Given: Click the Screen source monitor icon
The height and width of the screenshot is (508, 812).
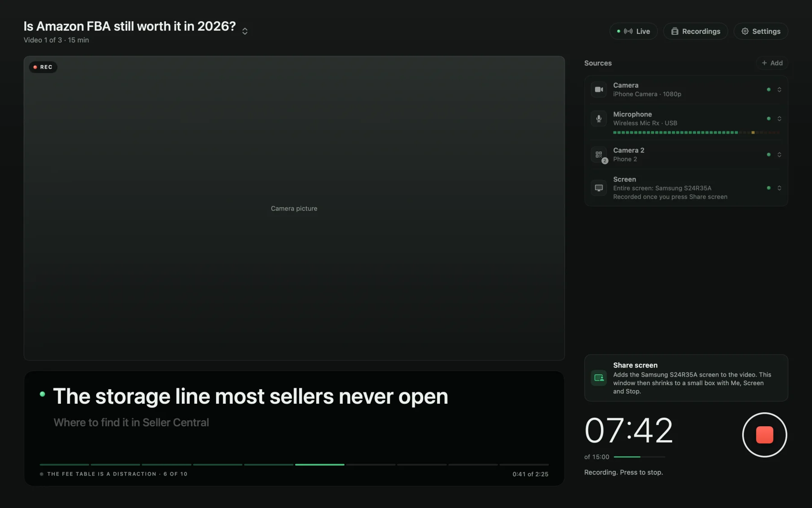Looking at the screenshot, I should [x=599, y=188].
